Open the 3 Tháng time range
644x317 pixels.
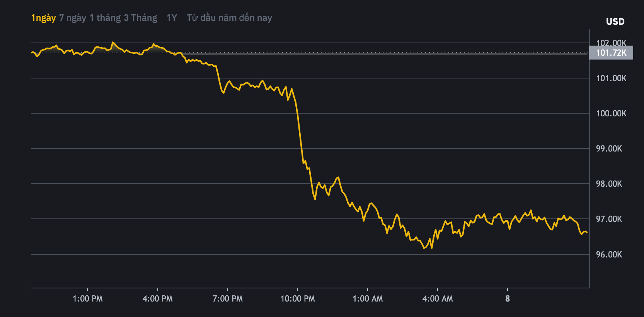(140, 18)
